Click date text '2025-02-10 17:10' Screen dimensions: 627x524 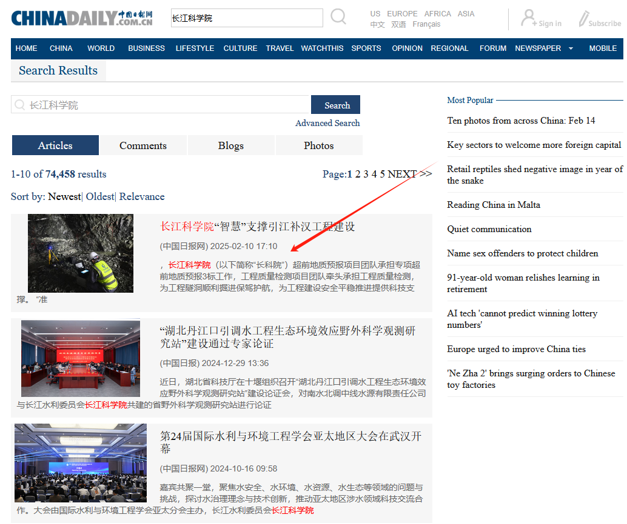(x=244, y=246)
